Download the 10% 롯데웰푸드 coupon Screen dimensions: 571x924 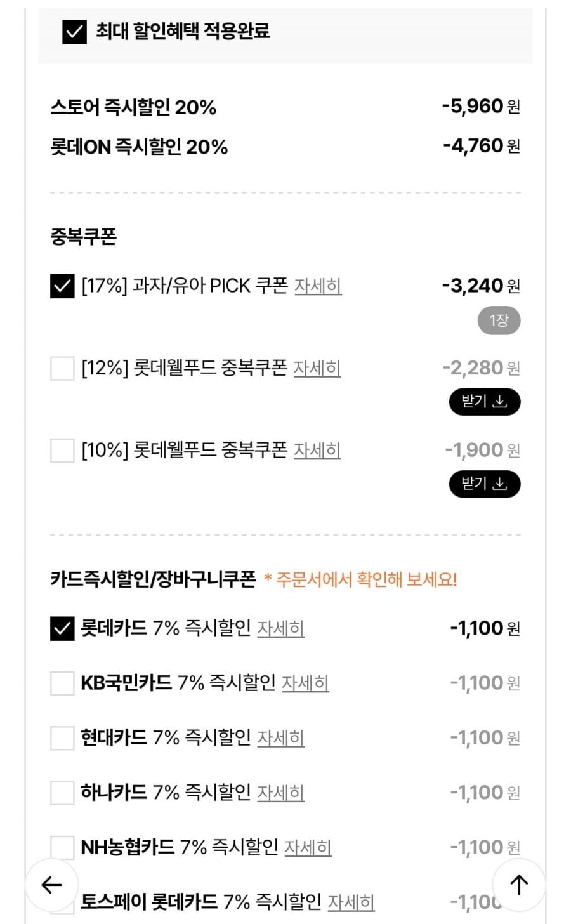click(x=485, y=484)
